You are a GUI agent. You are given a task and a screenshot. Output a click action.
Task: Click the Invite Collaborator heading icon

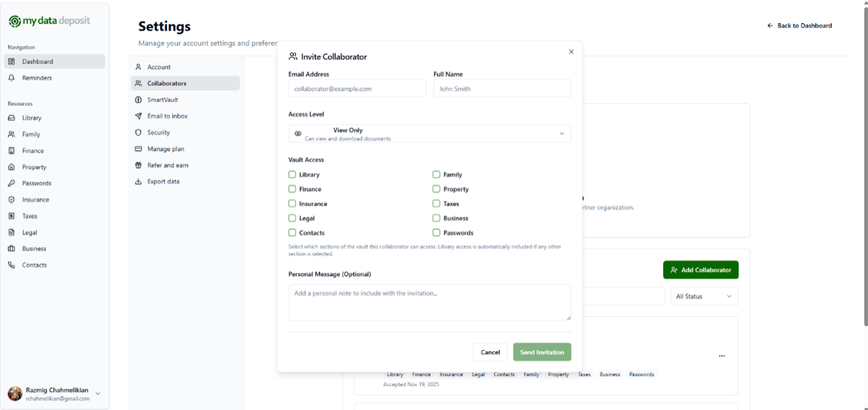293,56
